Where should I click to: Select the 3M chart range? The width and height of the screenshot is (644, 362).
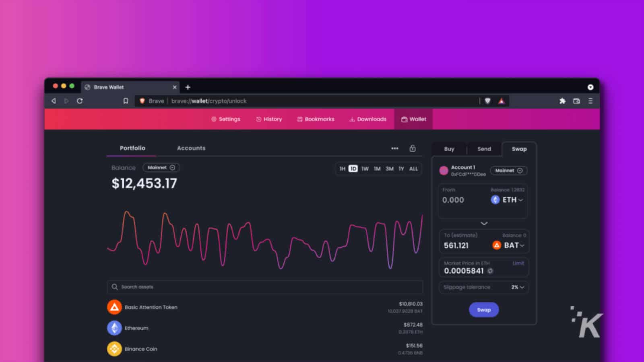tap(390, 169)
